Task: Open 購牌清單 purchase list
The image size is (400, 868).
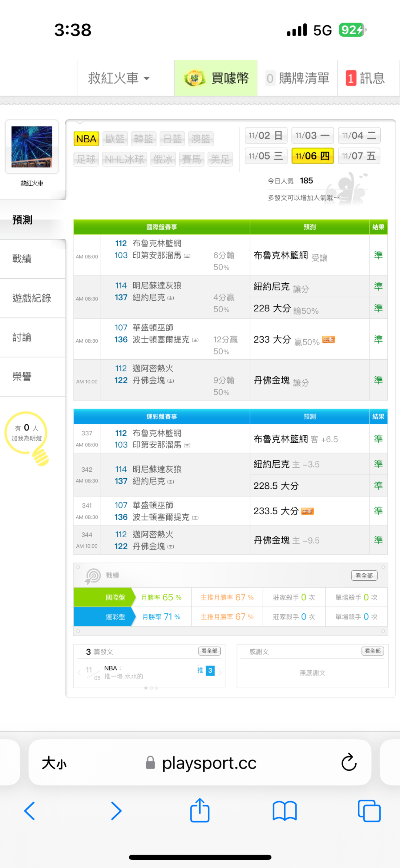Action: coord(298,78)
